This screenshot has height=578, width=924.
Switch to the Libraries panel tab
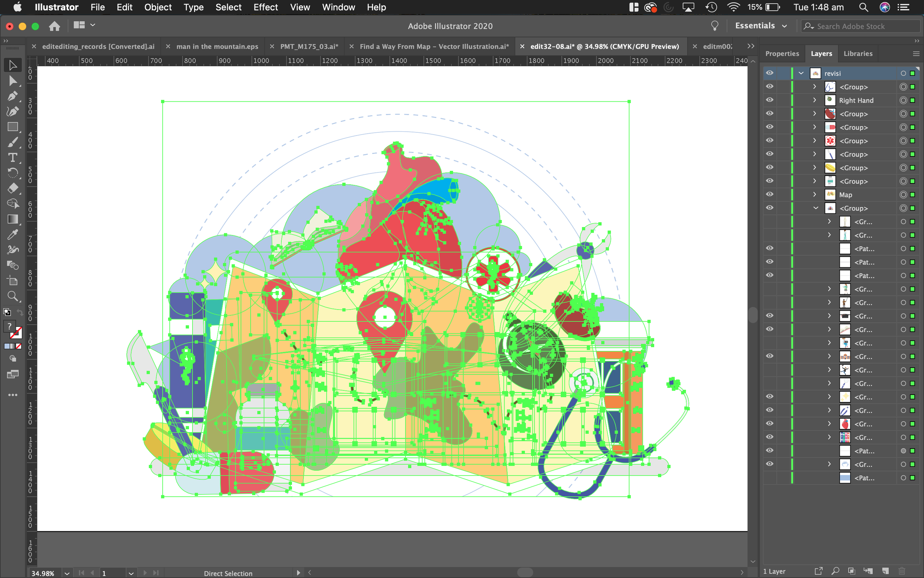tap(857, 54)
